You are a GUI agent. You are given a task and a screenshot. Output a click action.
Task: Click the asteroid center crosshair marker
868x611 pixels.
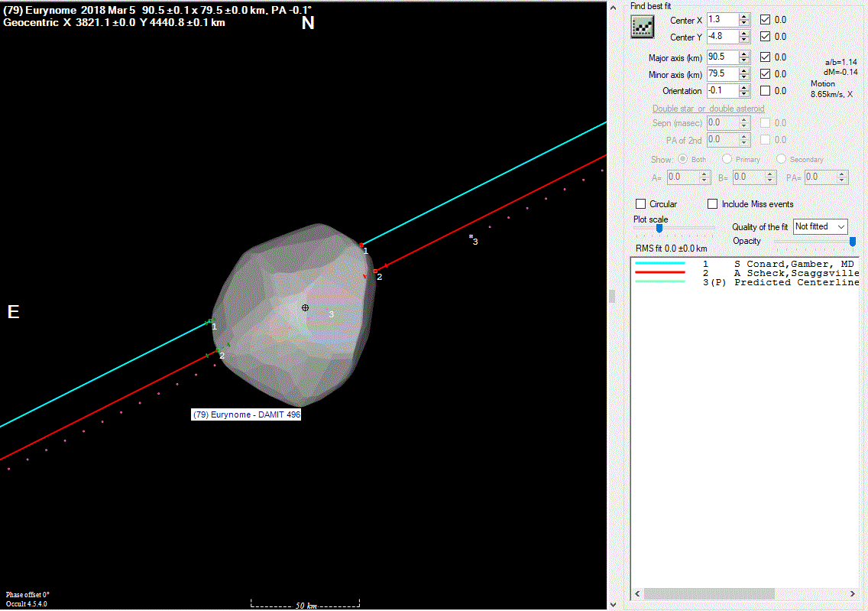pos(305,307)
